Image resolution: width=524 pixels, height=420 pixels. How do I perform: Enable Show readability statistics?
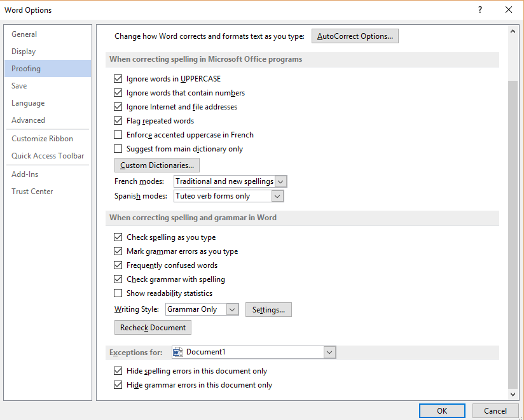(118, 293)
